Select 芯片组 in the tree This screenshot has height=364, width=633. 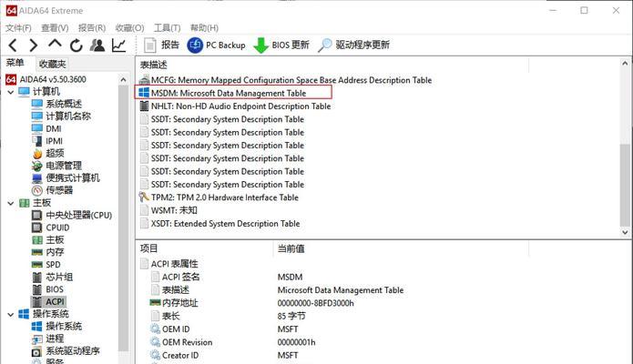53,277
